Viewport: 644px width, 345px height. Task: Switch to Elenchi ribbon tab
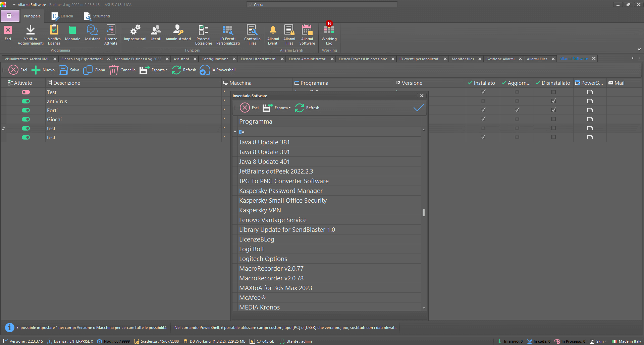pyautogui.click(x=63, y=16)
